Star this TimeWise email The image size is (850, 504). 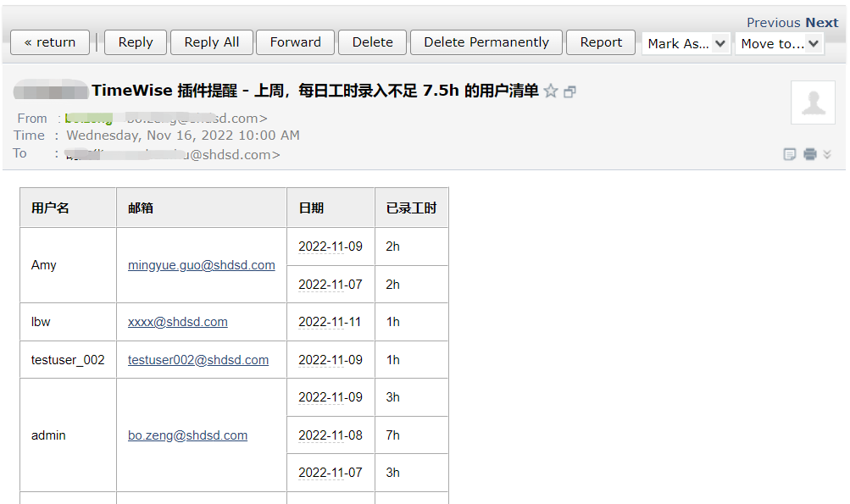(x=551, y=91)
